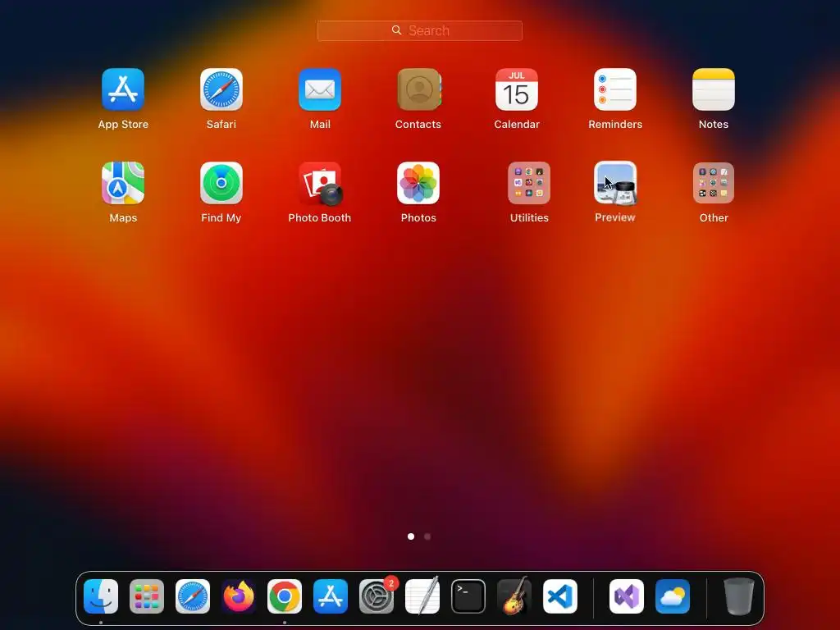Open the Contacts app

point(418,89)
